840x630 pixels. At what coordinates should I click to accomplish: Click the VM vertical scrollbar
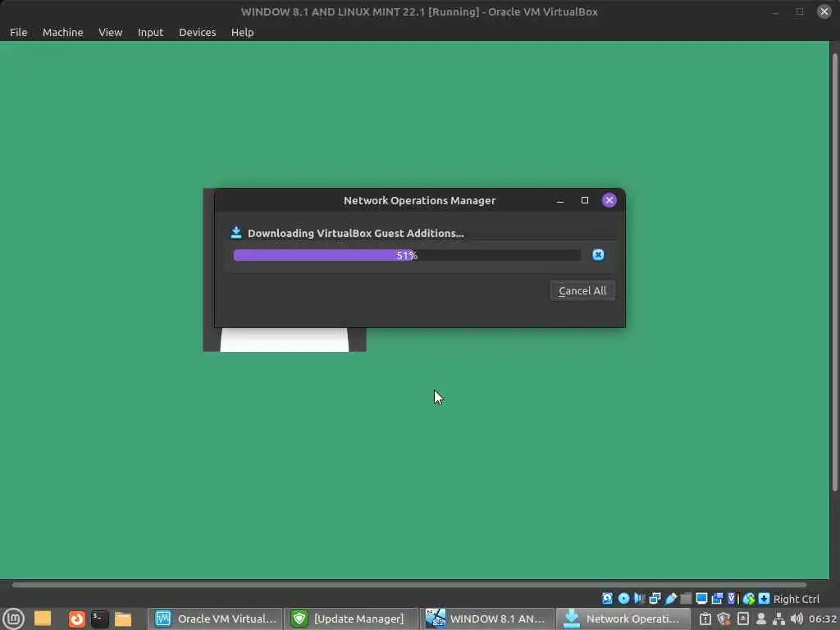point(834,272)
